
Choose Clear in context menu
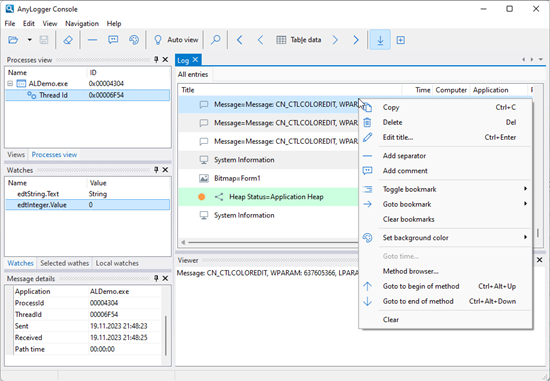[x=445, y=320]
